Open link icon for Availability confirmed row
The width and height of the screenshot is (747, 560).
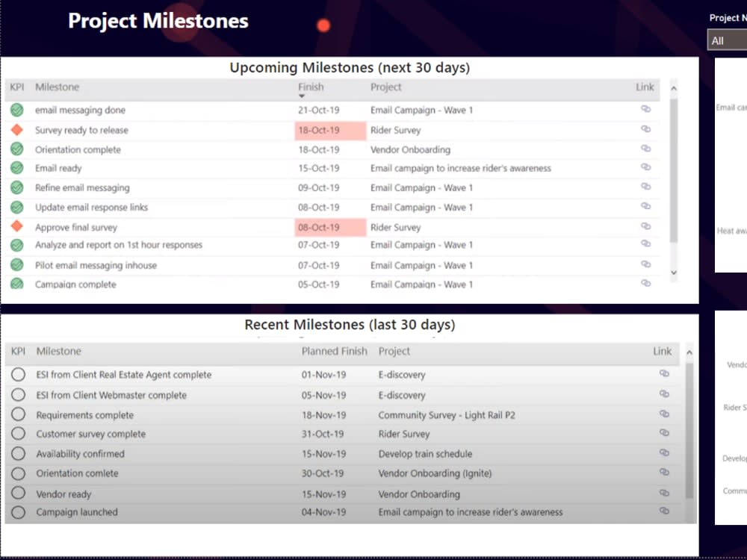(664, 453)
